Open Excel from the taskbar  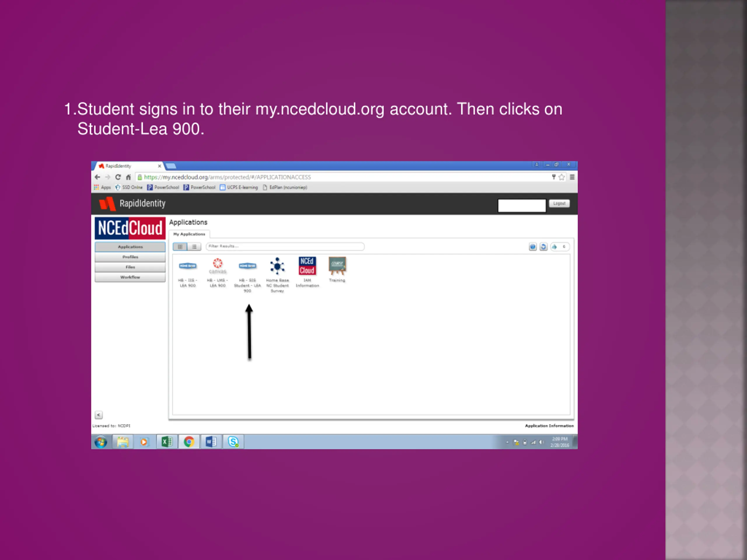coord(167,442)
